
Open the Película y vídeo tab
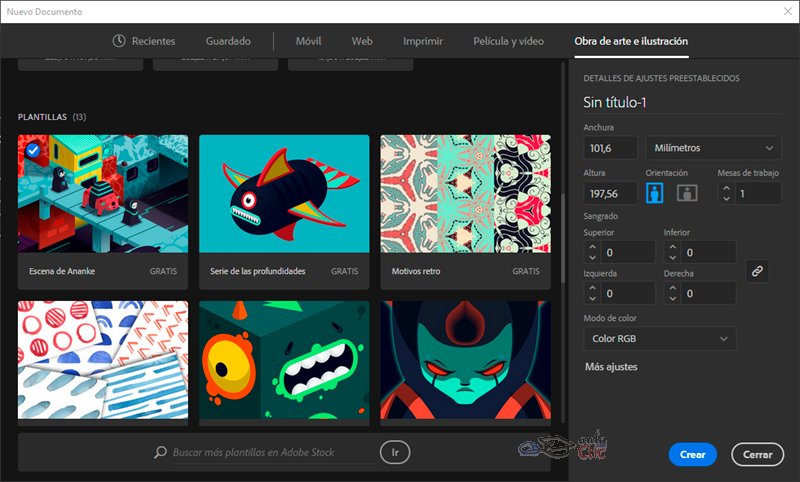coord(508,41)
